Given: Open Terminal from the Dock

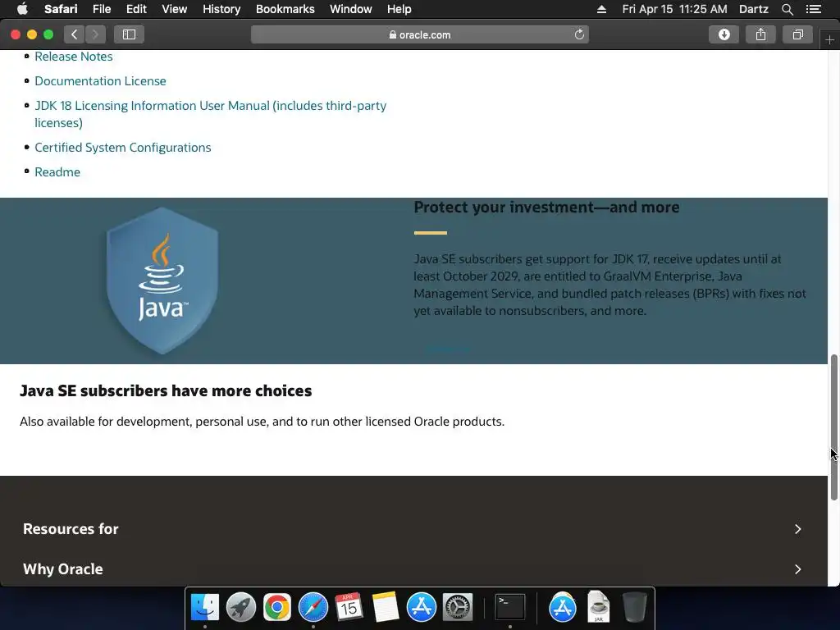Looking at the screenshot, I should coord(510,607).
